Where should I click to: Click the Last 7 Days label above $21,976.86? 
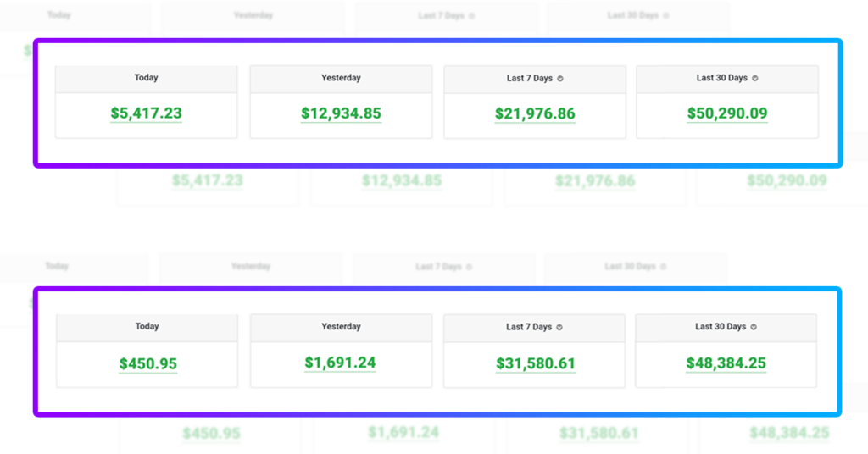[530, 78]
